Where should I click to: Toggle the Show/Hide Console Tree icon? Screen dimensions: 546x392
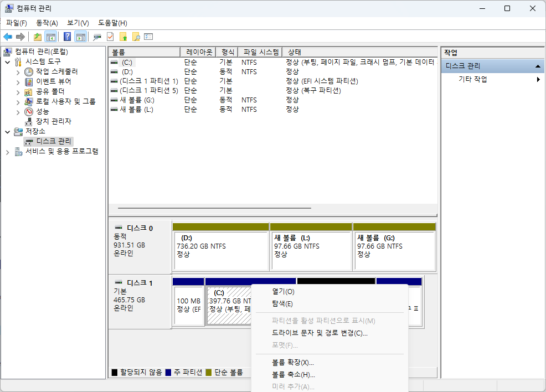click(51, 37)
